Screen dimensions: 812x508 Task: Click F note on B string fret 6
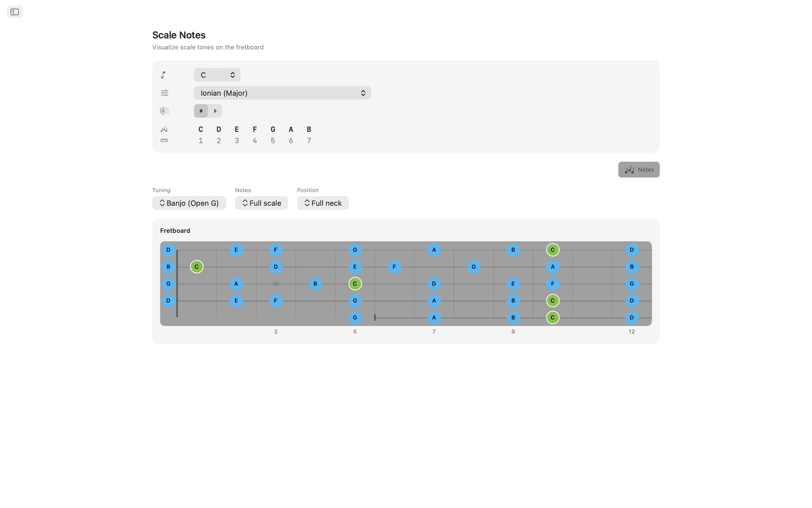395,267
